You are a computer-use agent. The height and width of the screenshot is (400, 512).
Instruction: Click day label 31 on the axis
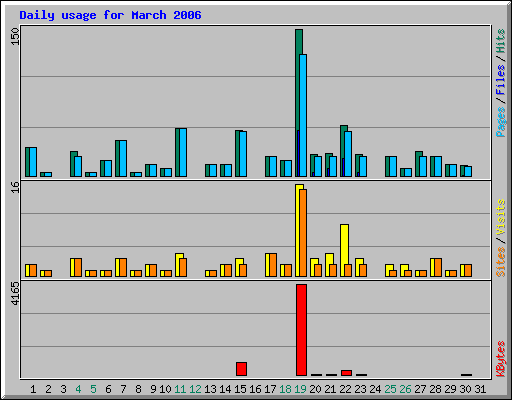pyautogui.click(x=480, y=389)
